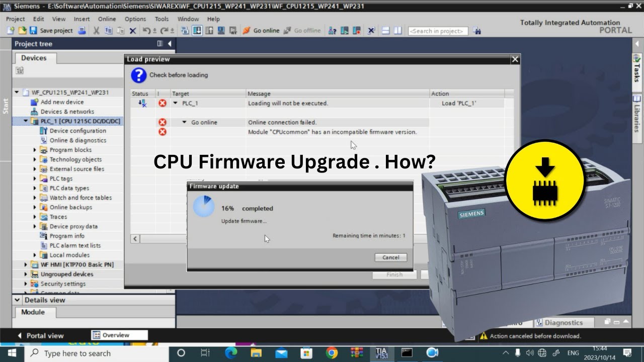Close the Load preview dialog
Image resolution: width=644 pixels, height=362 pixels.
pos(515,59)
